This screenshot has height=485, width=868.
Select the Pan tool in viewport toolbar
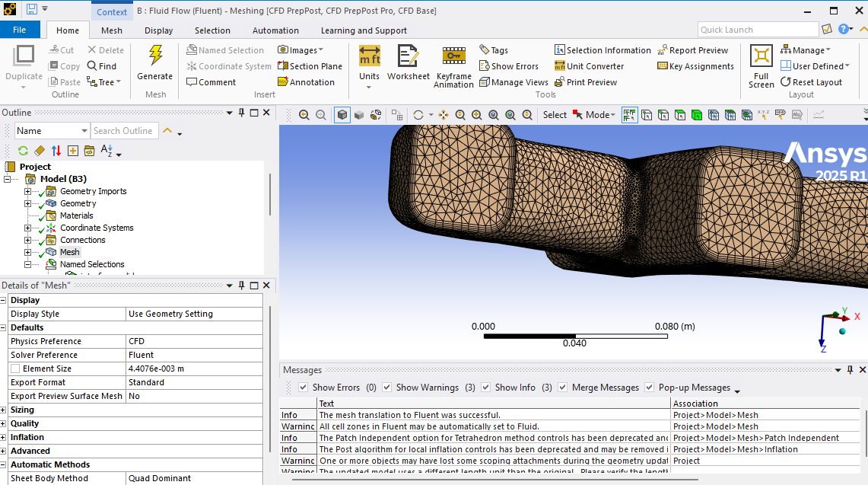(x=443, y=115)
